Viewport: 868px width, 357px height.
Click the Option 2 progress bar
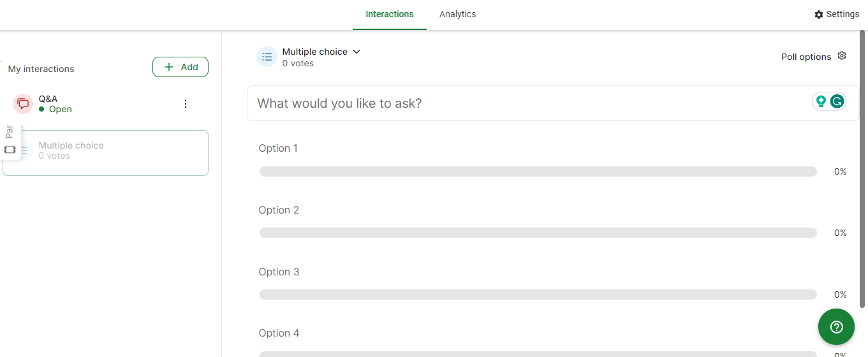point(538,233)
